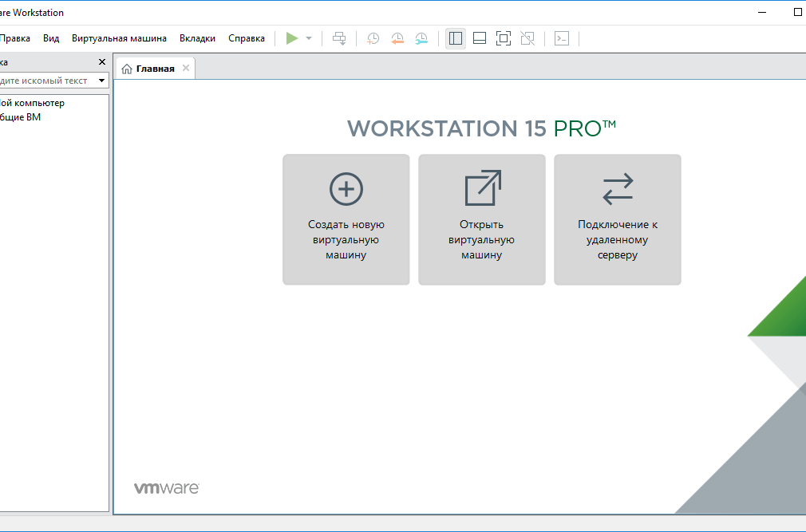Click the home icon on Главная tab

tap(127, 69)
